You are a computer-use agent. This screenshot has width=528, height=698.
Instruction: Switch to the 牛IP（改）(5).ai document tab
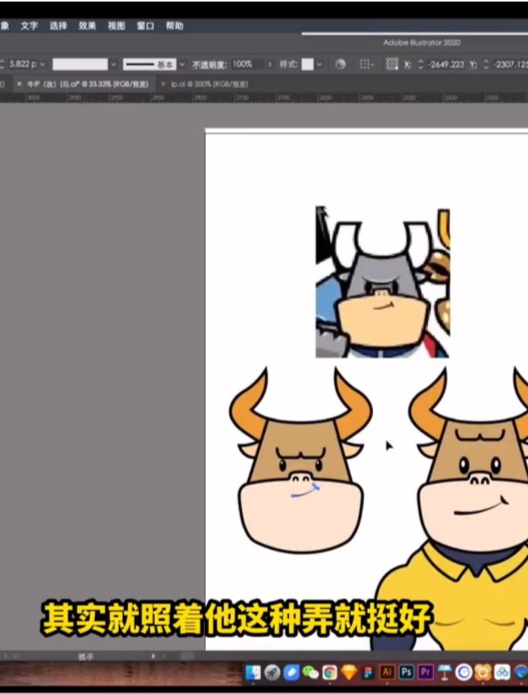point(87,84)
